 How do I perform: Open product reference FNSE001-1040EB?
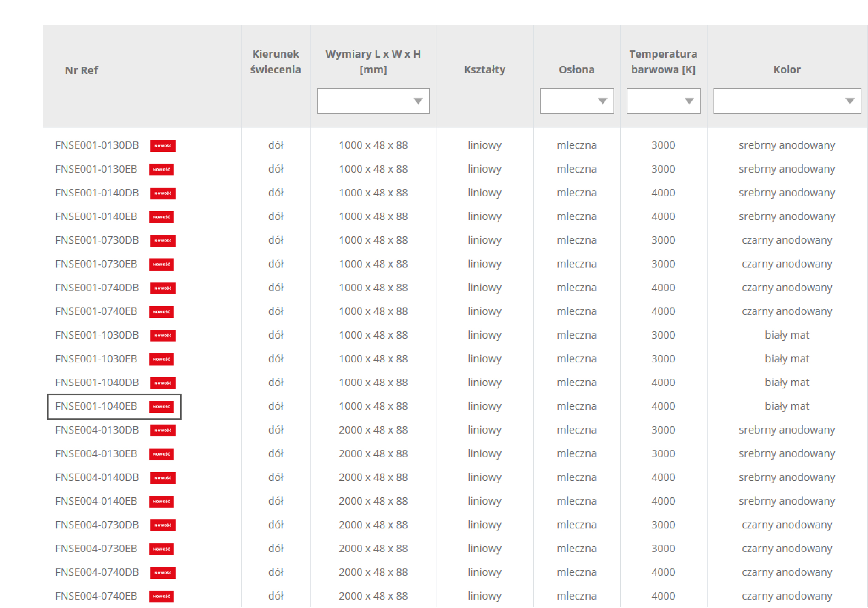(96, 407)
